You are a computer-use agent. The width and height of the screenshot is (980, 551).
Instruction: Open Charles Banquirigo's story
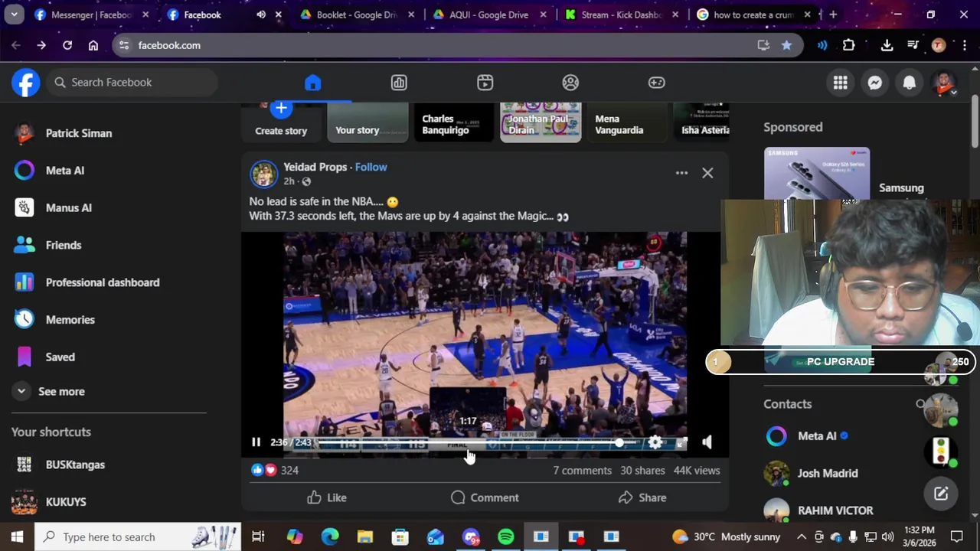pyautogui.click(x=454, y=122)
